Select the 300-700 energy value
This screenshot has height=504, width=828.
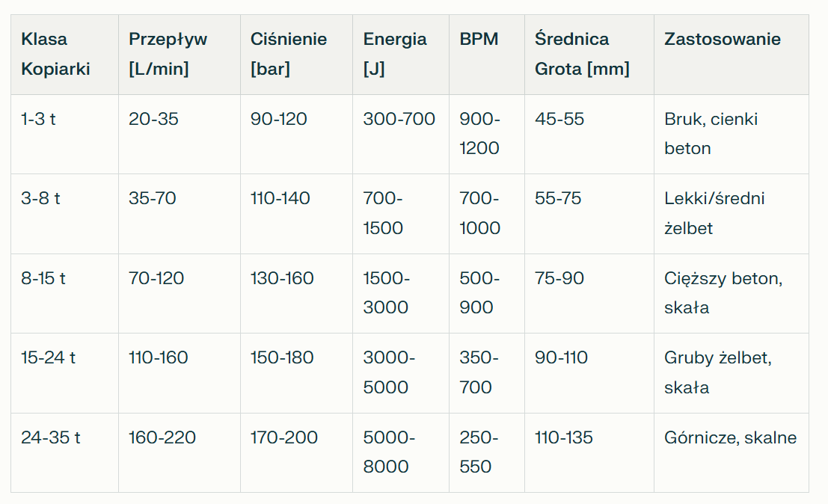pyautogui.click(x=399, y=119)
